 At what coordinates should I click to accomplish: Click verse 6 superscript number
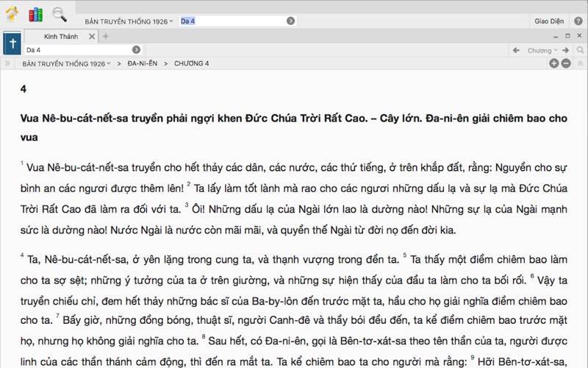coord(532,276)
